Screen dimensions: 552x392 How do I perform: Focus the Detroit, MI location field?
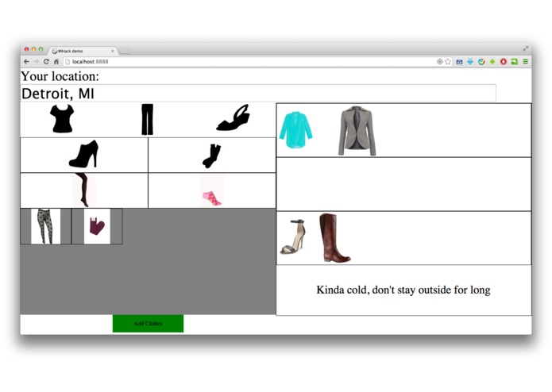click(x=258, y=93)
